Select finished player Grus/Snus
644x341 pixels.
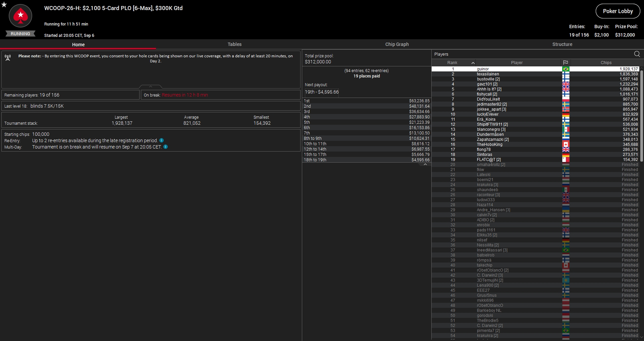[x=535, y=295]
